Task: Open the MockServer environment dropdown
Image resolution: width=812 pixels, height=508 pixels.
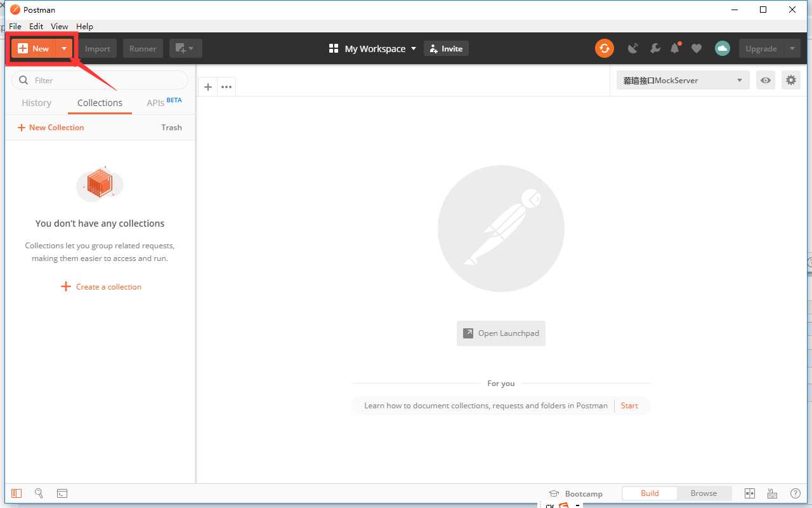Action: (x=683, y=80)
